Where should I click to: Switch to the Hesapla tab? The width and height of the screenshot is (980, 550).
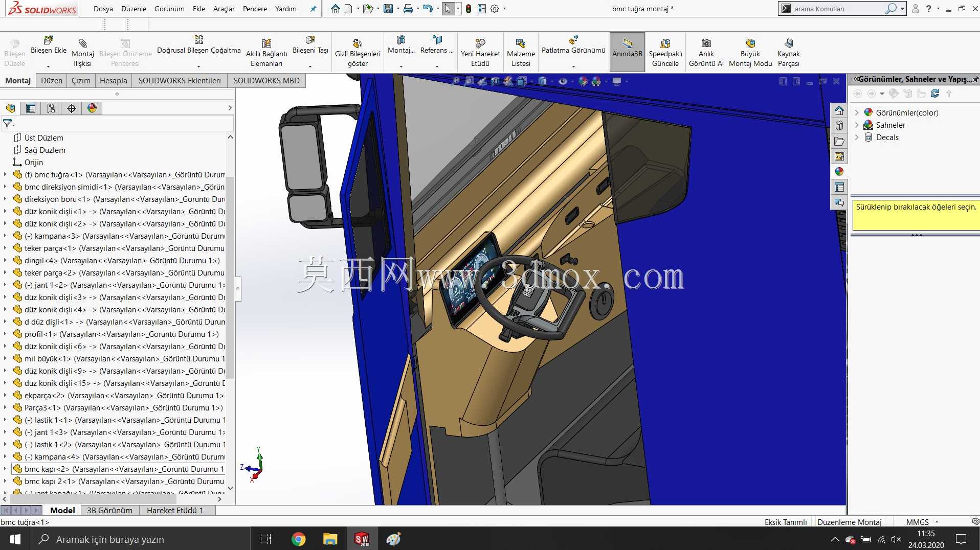point(114,81)
